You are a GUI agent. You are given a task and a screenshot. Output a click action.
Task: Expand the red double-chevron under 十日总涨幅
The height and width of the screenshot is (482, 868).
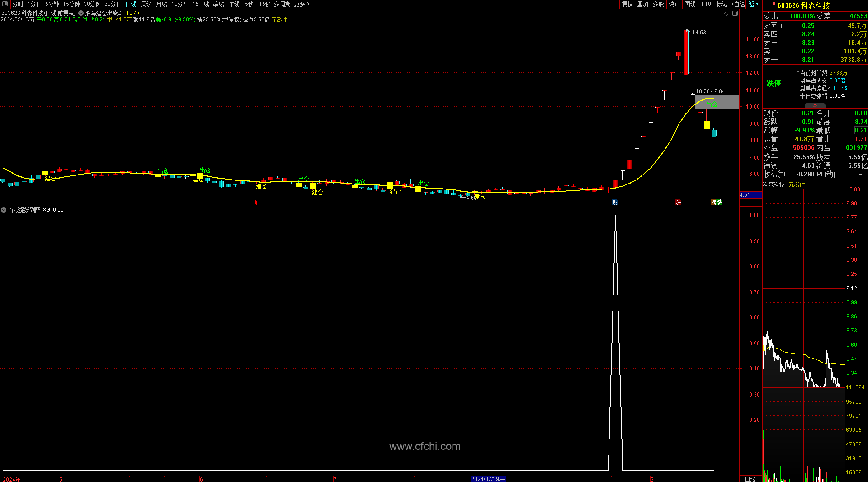815,106
